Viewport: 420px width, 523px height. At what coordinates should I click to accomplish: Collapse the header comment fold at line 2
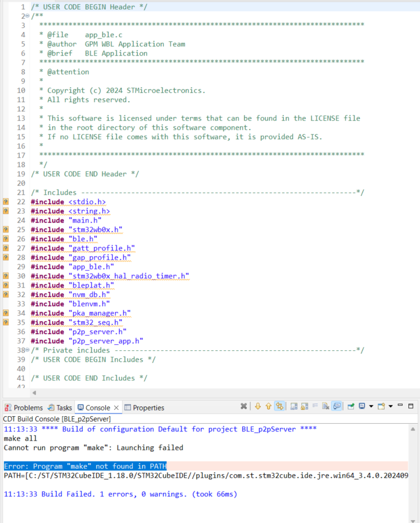pyautogui.click(x=27, y=16)
